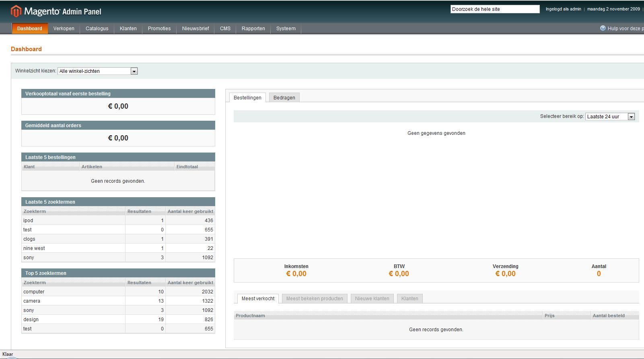Click the 'clogs' search term row
This screenshot has width=644, height=359.
click(x=118, y=239)
